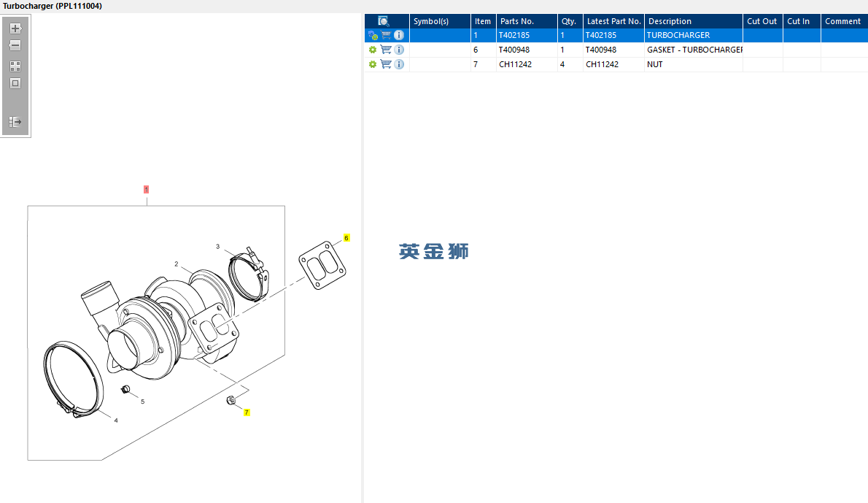Zoom in on the turbocharger diagram
The width and height of the screenshot is (868, 503).
pos(15,28)
